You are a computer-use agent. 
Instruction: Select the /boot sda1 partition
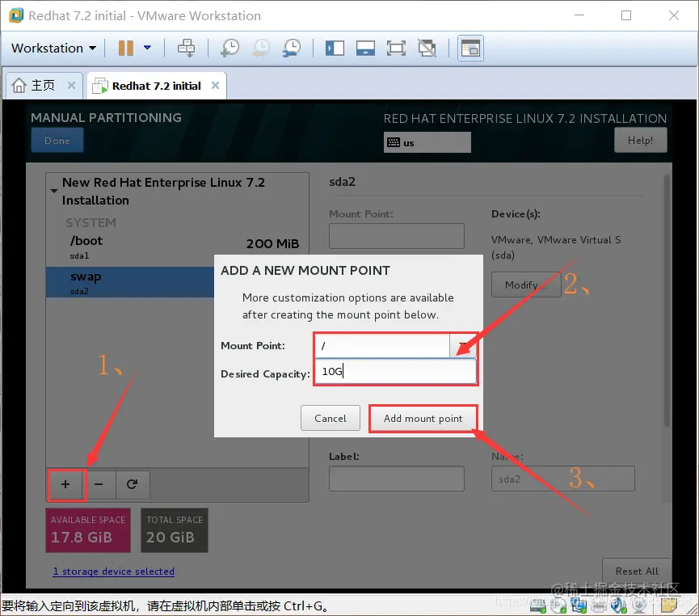(x=177, y=248)
